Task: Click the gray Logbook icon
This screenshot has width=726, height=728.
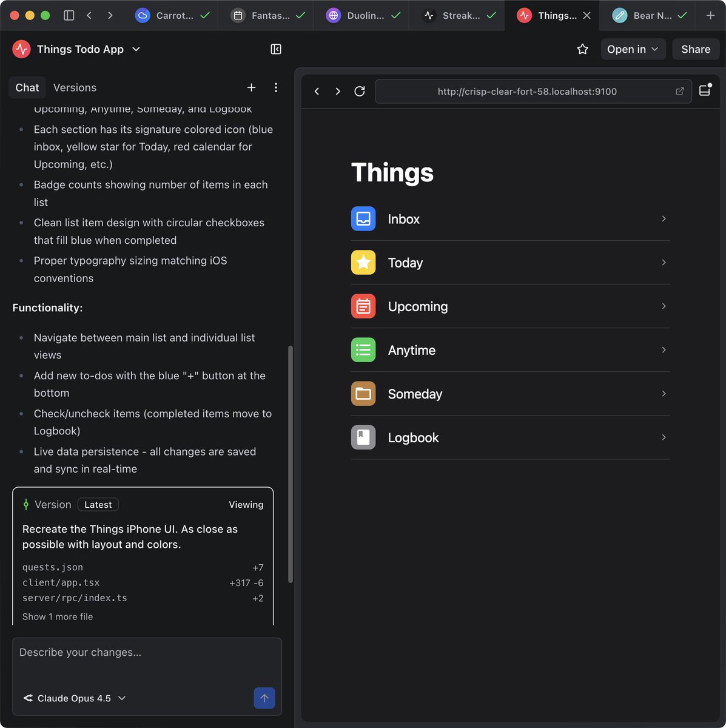Action: (x=363, y=437)
